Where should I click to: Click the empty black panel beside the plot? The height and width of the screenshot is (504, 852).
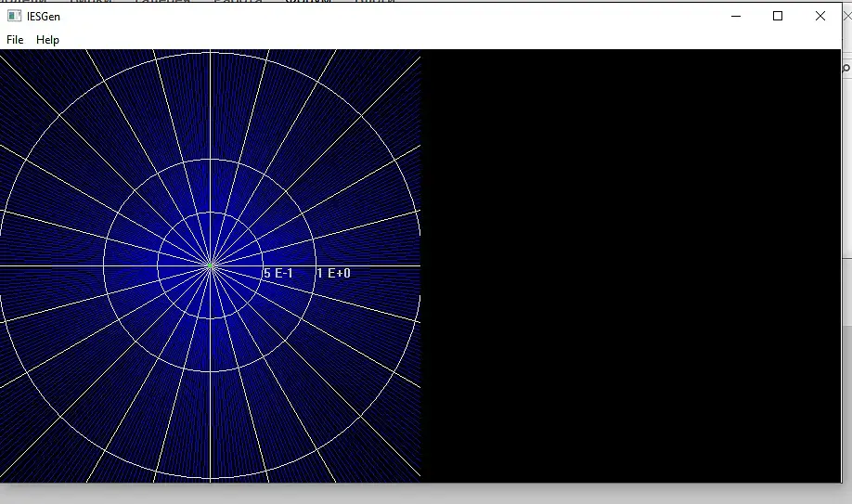pyautogui.click(x=631, y=265)
